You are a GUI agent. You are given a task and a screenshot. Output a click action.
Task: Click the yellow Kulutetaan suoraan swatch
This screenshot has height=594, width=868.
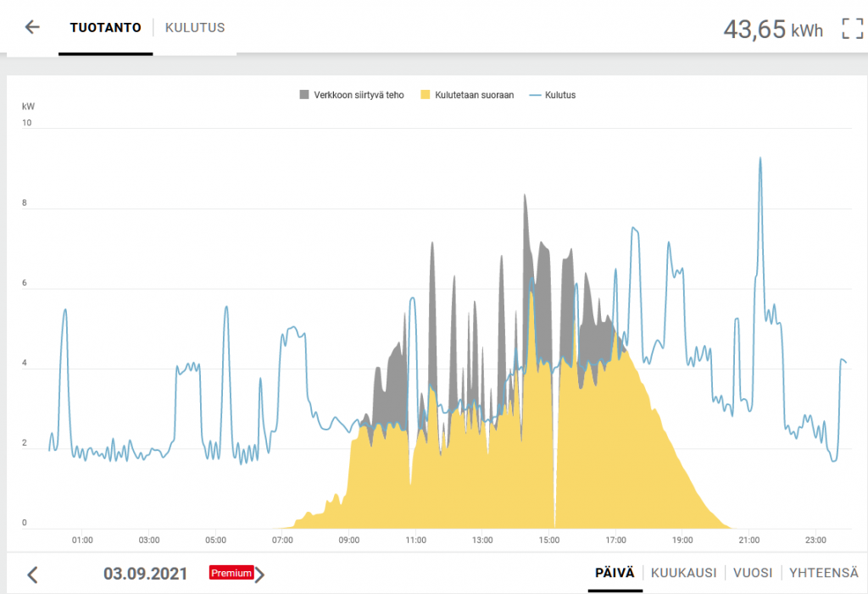(x=426, y=95)
